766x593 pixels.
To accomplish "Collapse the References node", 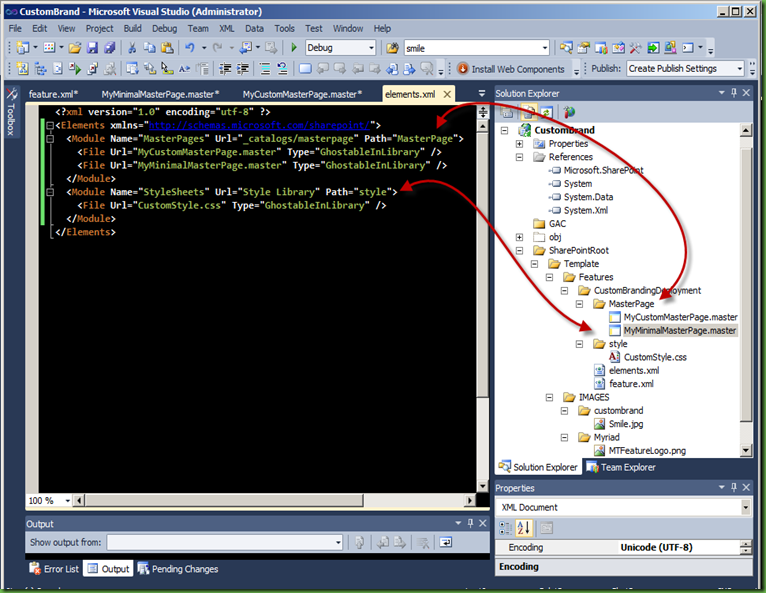I will 519,157.
